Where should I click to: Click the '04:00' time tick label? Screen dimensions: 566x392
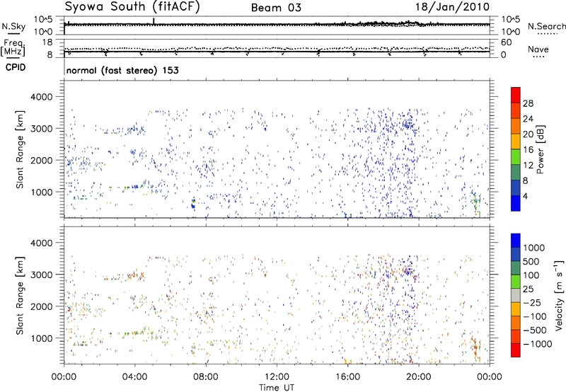point(135,377)
